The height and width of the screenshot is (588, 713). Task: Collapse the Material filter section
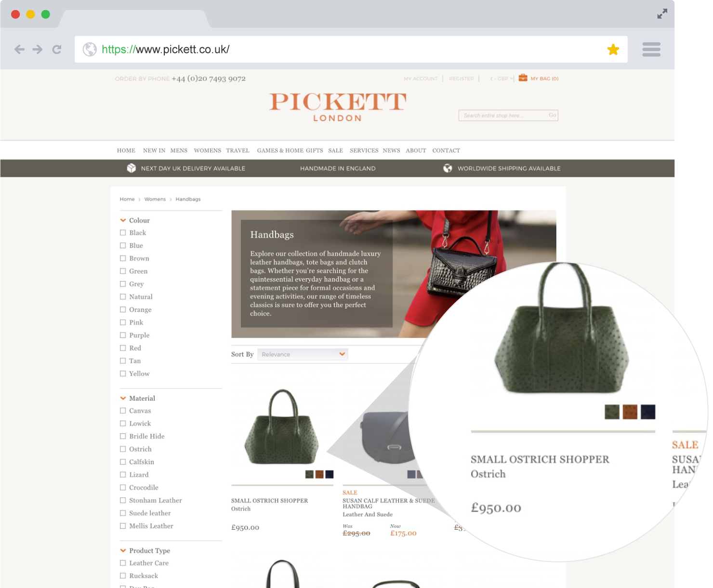pos(123,398)
